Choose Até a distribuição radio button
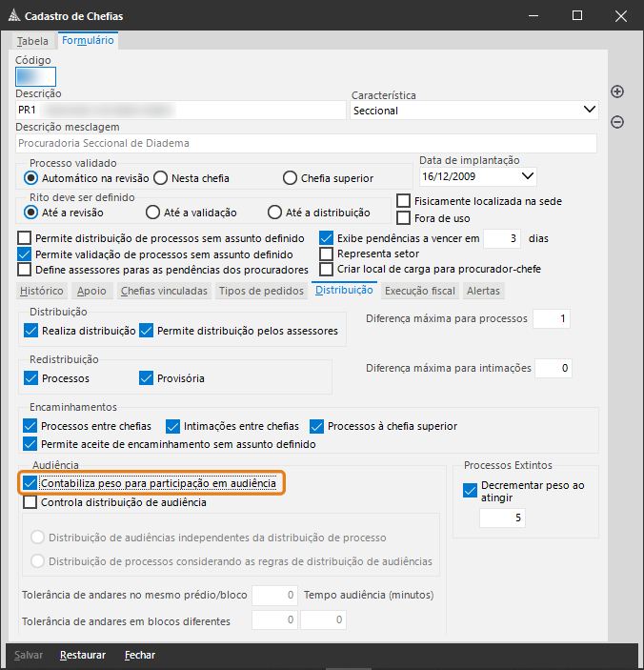644x670 pixels. [276, 213]
